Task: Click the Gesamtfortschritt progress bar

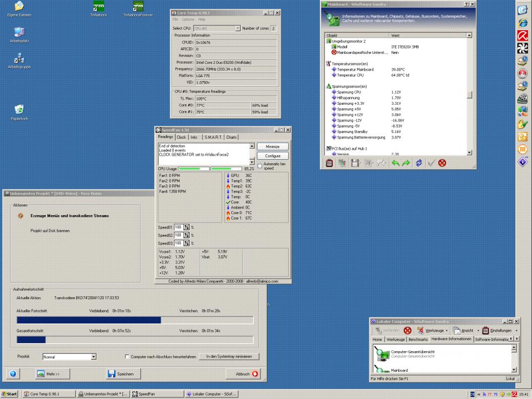Action: click(x=135, y=340)
